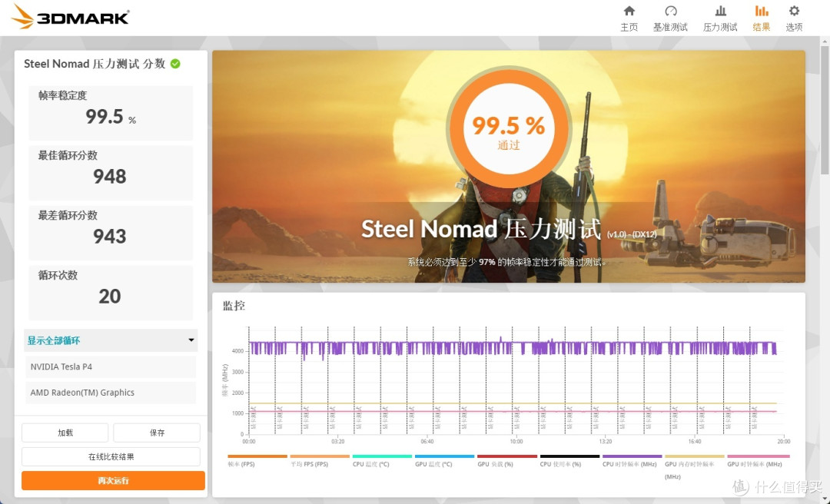This screenshot has height=504, width=830.
Task: Expand the 显示全部循环 dropdown
Action: [x=111, y=340]
